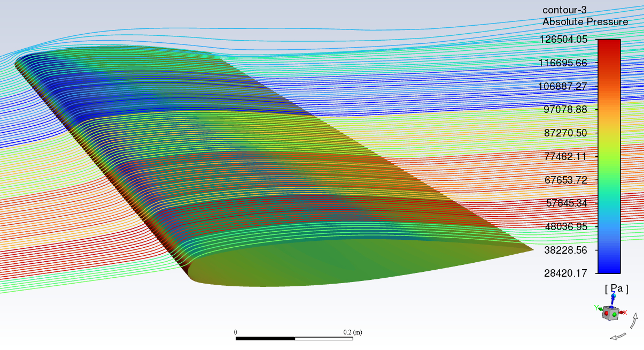Click the maximum value 126504.05

click(563, 40)
